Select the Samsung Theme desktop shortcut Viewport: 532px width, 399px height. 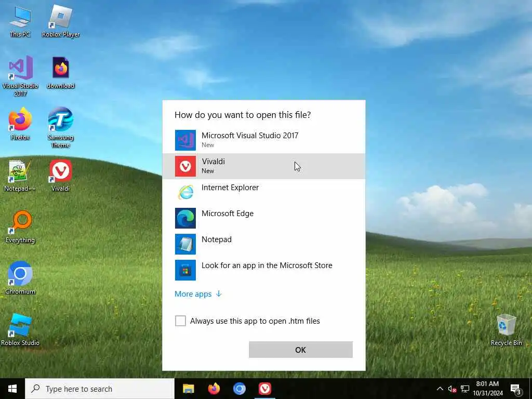61,128
